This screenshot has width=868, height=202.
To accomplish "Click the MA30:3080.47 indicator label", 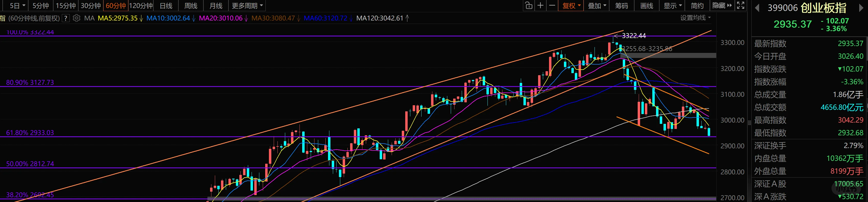I will [x=273, y=18].
